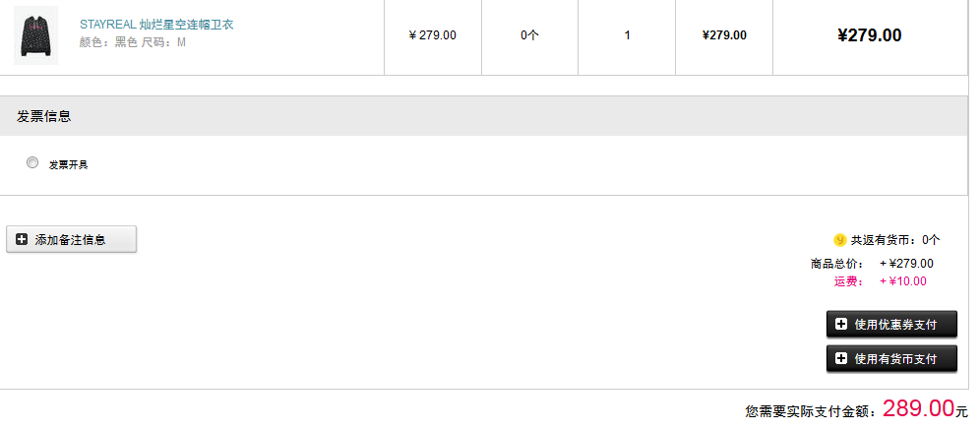The height and width of the screenshot is (430, 980).
Task: Click the plus icon on 添加备注信息
Action: [x=23, y=239]
